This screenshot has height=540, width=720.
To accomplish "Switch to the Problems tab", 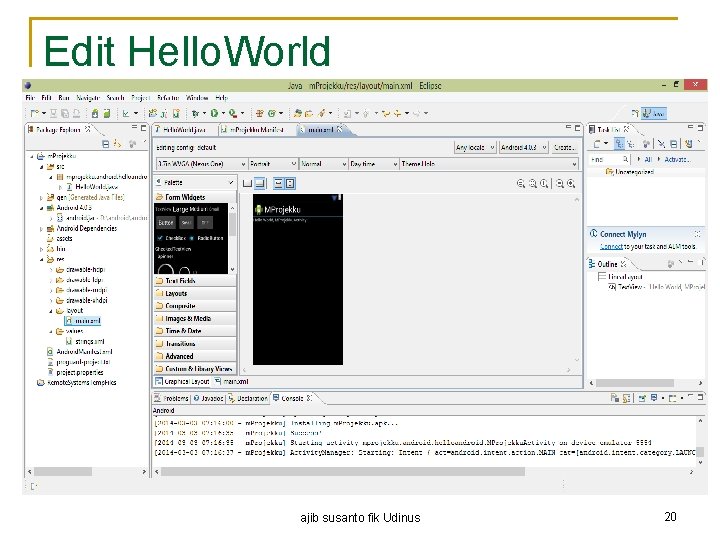I will (x=171, y=398).
